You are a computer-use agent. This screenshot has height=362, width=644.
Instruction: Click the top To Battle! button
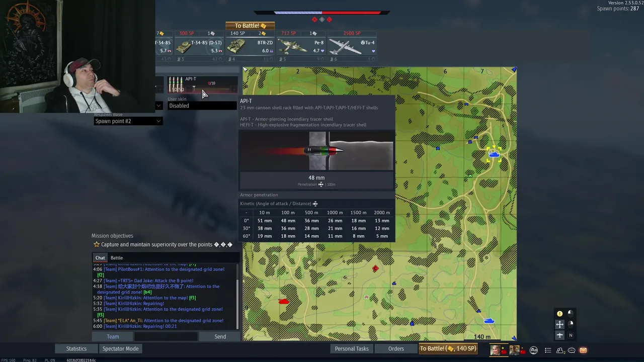coord(250,26)
